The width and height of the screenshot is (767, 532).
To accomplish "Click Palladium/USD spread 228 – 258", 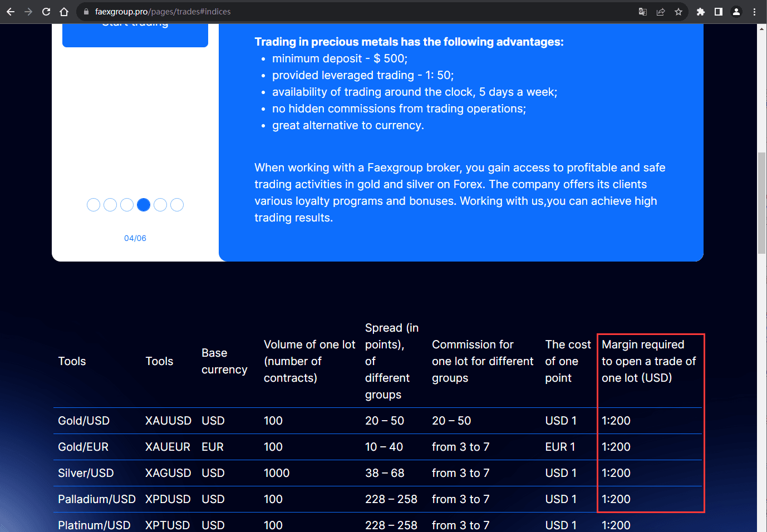I will [391, 499].
